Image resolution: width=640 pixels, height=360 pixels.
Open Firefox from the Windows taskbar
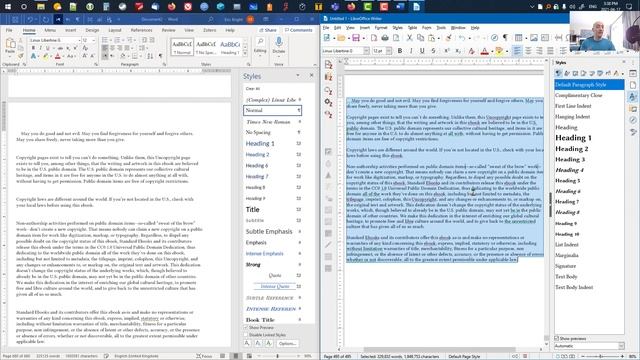[171, 7]
